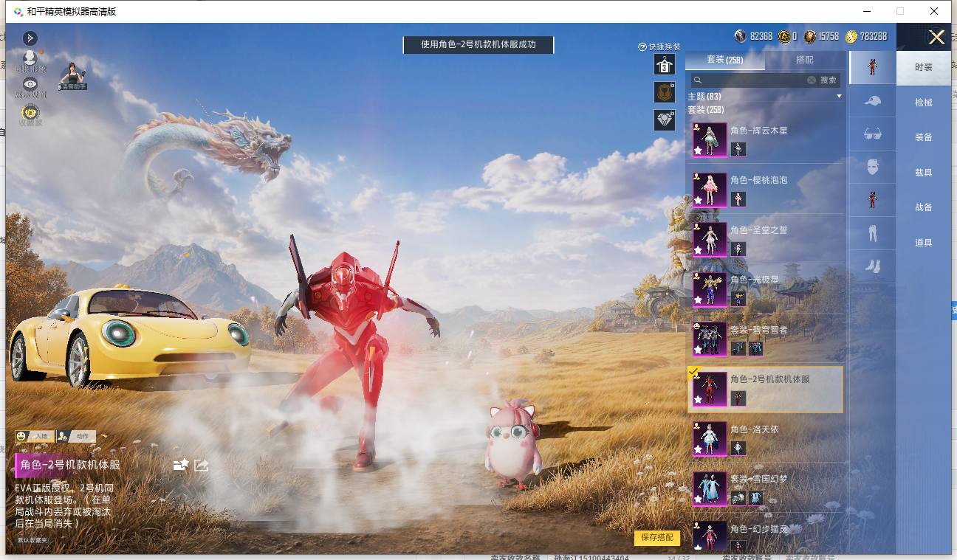Click in the outfit search field
Screen dimensions: 957x560
[754, 80]
